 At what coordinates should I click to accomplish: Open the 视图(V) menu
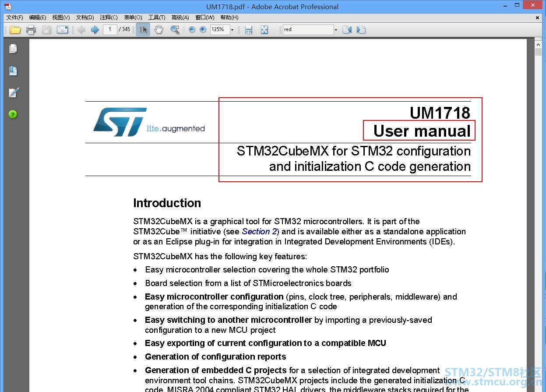click(x=61, y=18)
